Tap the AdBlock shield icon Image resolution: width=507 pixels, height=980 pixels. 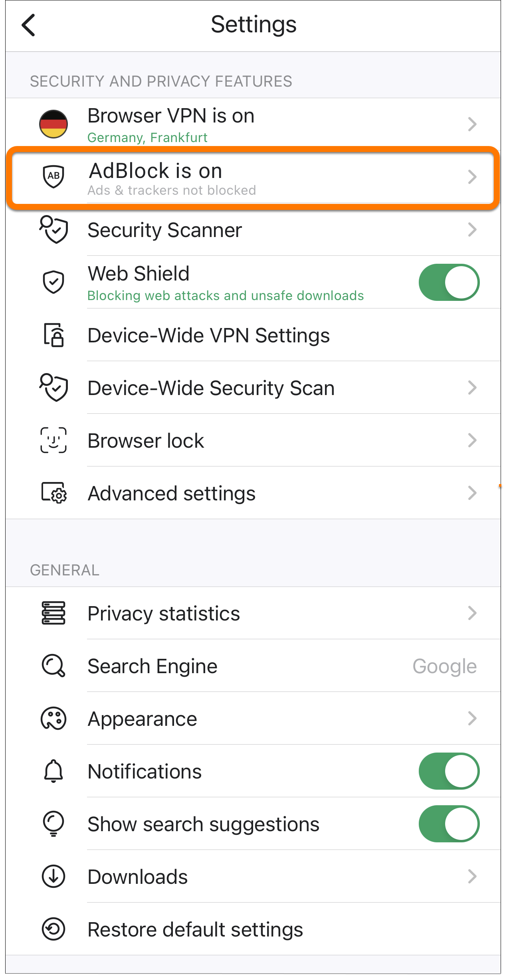coord(53,176)
